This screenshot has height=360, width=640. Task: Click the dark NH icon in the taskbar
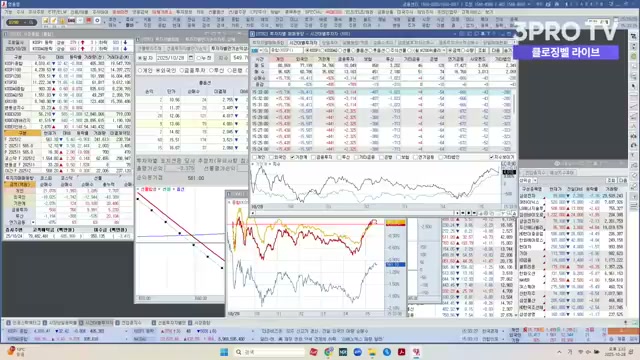pyautogui.click(x=343, y=352)
